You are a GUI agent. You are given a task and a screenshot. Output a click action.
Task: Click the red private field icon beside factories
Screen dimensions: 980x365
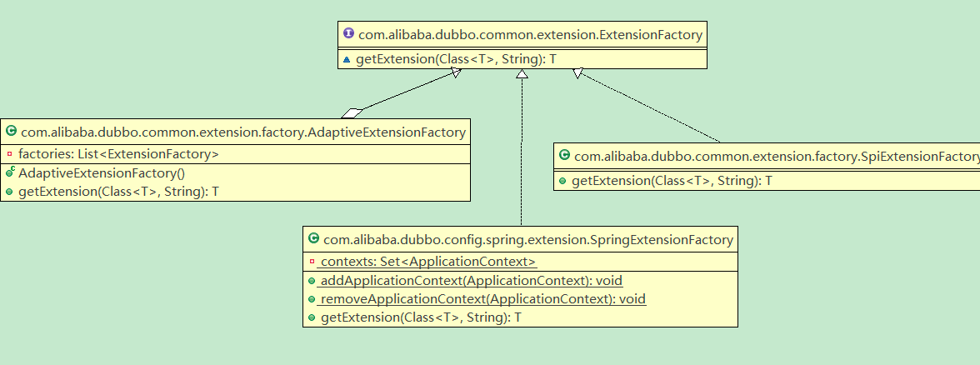point(9,153)
